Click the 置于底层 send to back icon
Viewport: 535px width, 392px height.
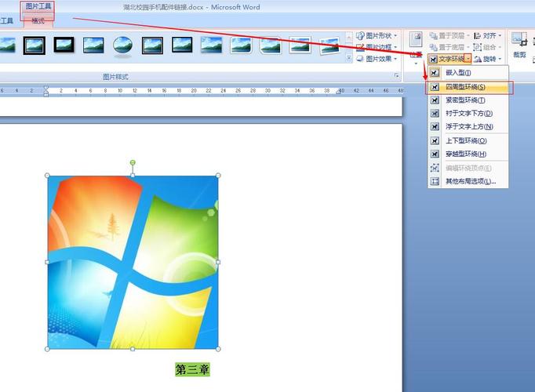433,47
